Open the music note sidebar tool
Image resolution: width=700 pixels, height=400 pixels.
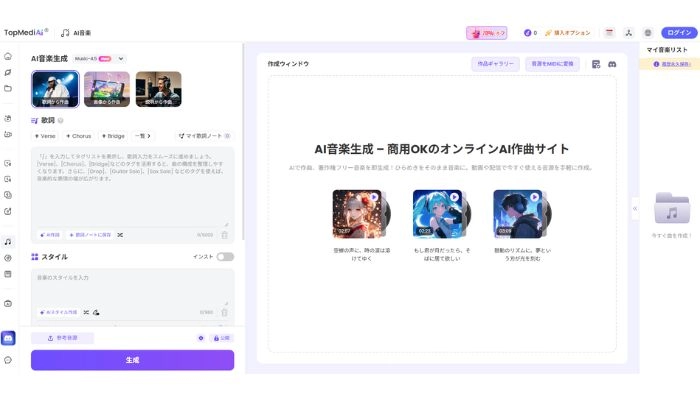[x=8, y=241]
